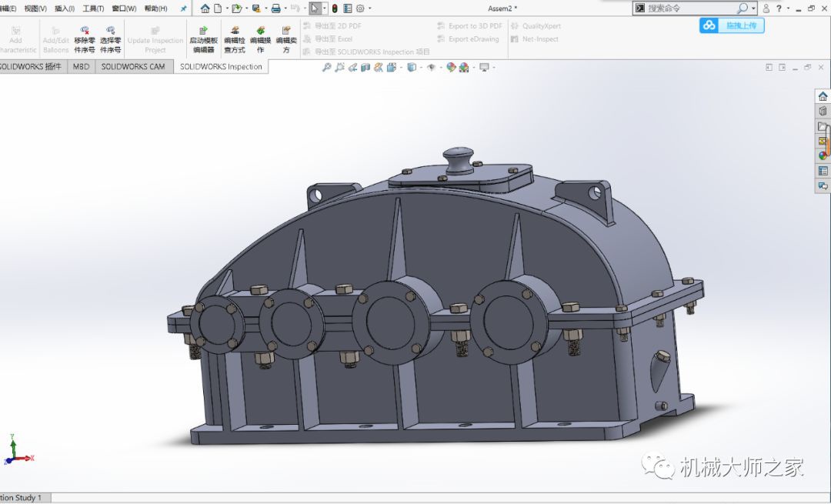Click the Home icon in quick access toolbar
The width and height of the screenshot is (831, 504).
click(205, 8)
